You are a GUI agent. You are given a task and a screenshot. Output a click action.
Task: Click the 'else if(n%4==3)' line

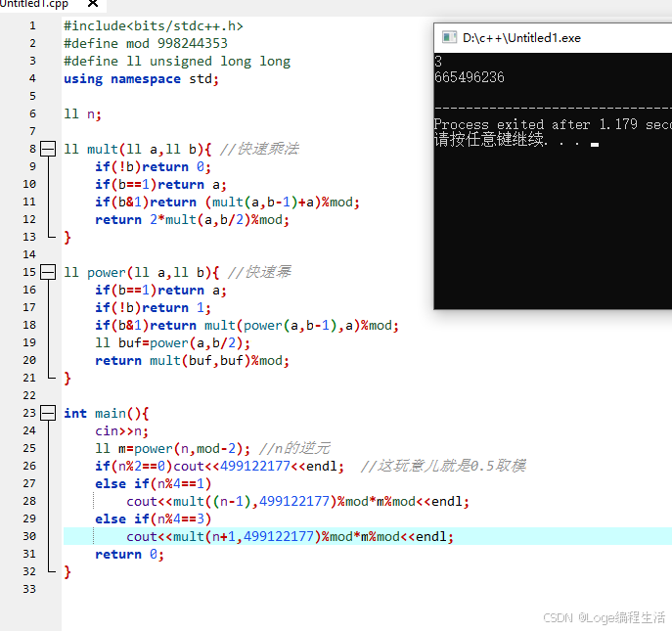click(154, 518)
